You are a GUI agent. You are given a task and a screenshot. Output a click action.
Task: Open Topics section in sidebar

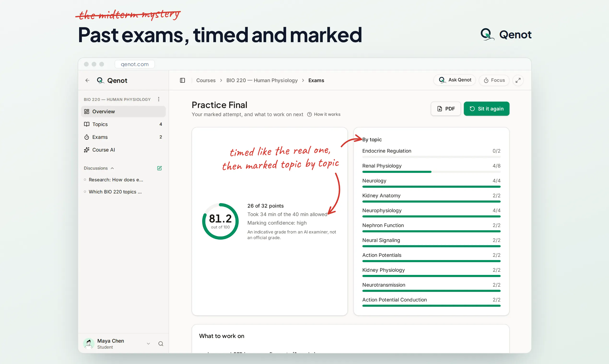tap(123, 124)
